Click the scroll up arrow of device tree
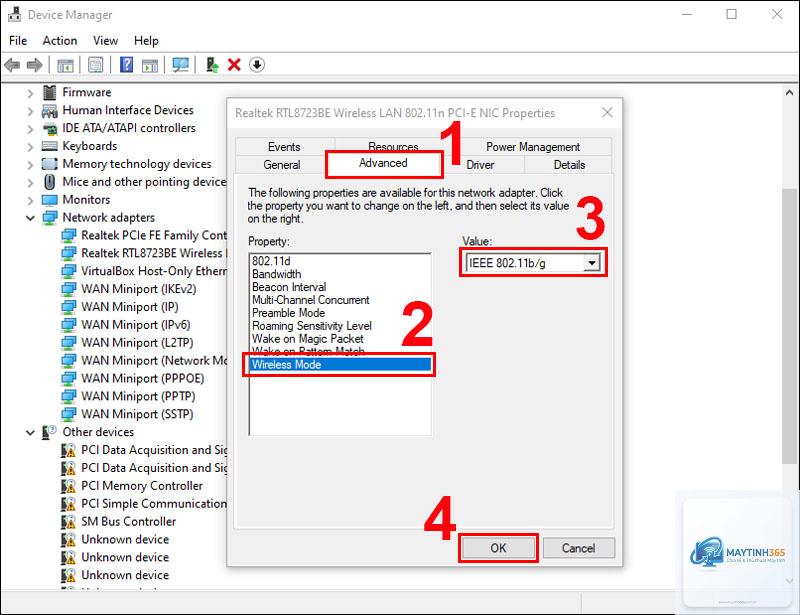Image resolution: width=800 pixels, height=615 pixels. tap(789, 93)
